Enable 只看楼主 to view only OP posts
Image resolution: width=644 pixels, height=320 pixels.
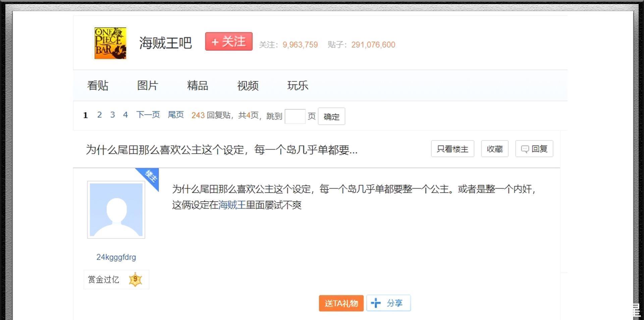click(452, 149)
